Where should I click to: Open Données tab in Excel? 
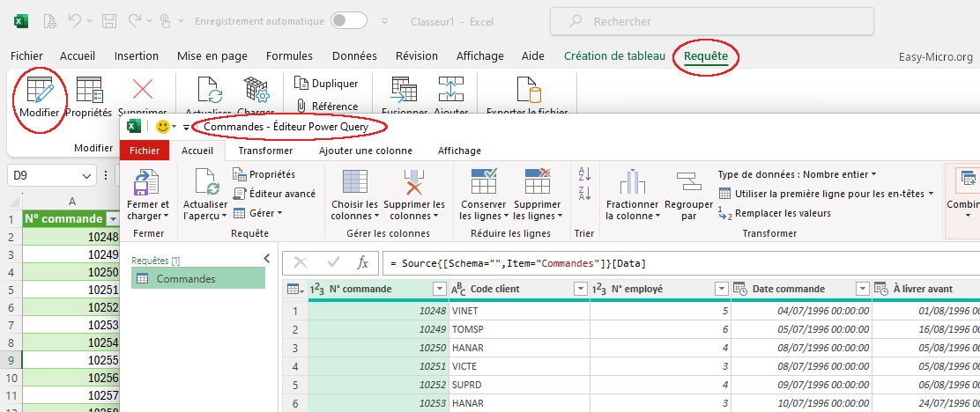point(354,56)
